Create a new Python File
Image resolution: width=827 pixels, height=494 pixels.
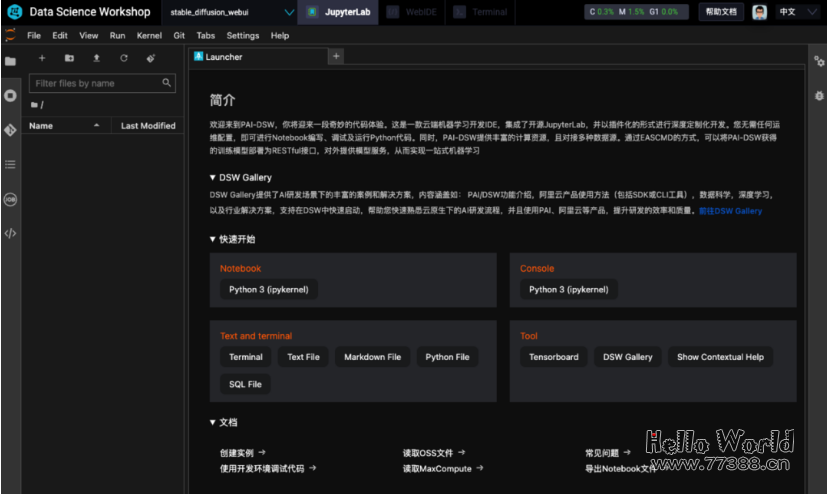(x=447, y=357)
